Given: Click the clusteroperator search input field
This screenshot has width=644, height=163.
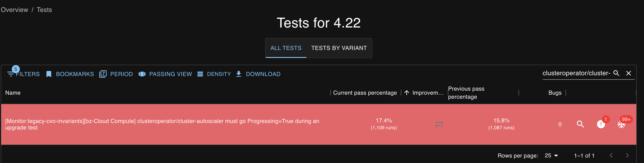Looking at the screenshot, I should pos(576,73).
